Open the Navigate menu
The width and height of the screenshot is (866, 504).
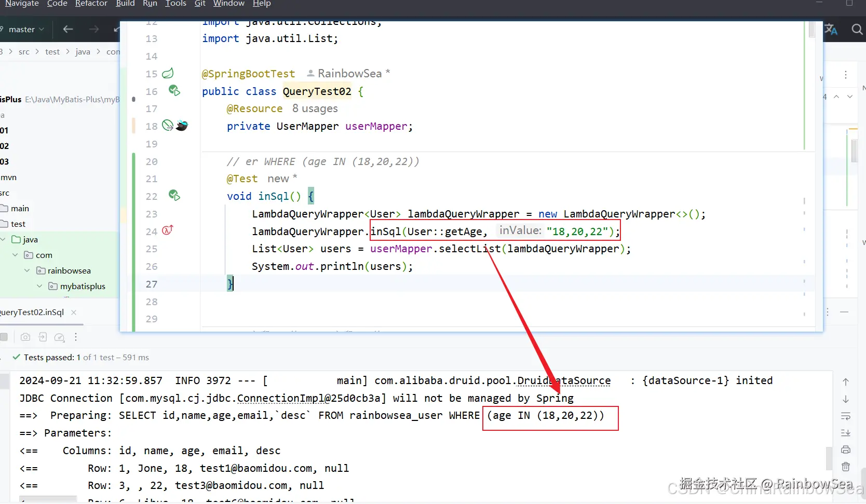(22, 4)
